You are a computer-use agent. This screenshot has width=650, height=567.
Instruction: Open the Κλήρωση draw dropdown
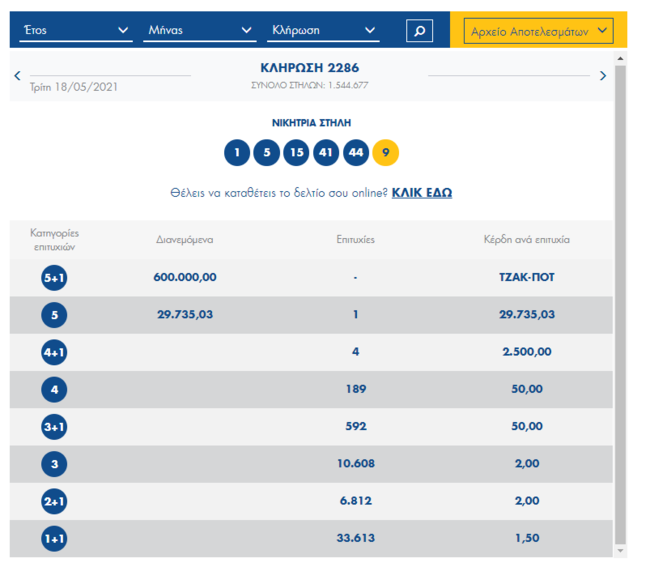323,30
